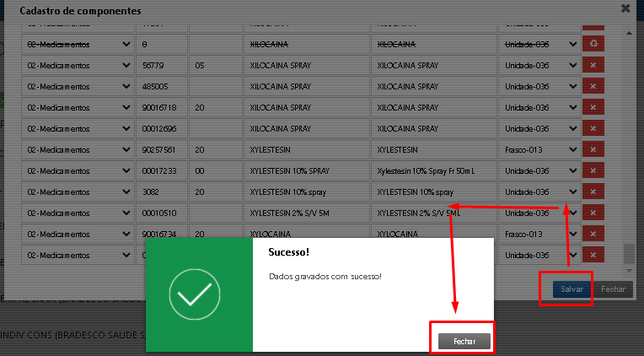This screenshot has width=644, height=356.
Task: Expand the type dropdown for code 90016734
Action: (78, 234)
